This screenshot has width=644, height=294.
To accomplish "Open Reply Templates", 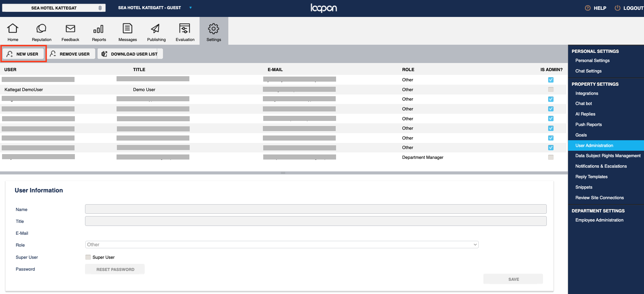I will pyautogui.click(x=591, y=177).
